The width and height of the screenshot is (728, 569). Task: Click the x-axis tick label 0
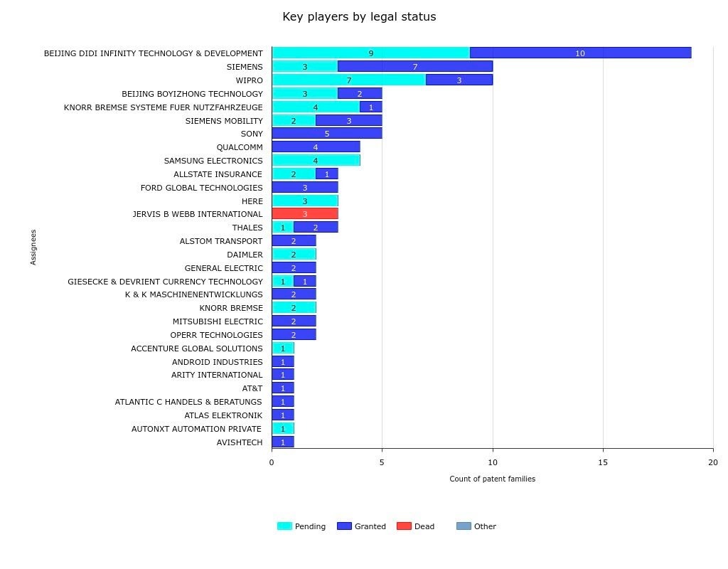[272, 462]
